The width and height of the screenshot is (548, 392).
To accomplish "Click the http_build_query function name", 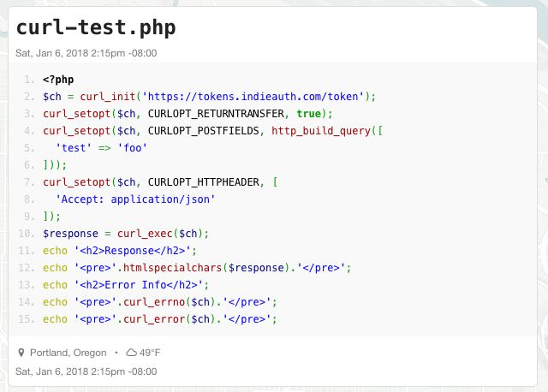I will pyautogui.click(x=321, y=131).
